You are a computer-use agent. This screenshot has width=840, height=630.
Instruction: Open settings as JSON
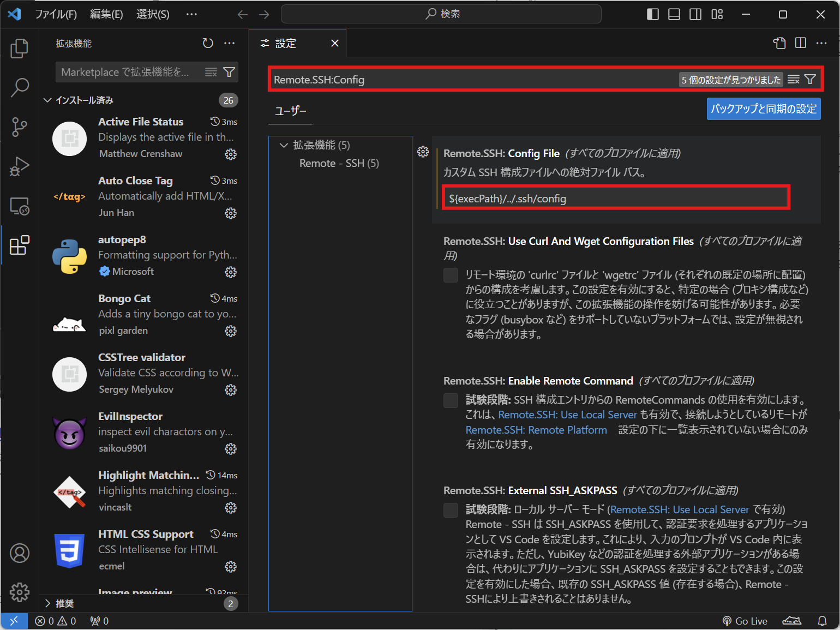click(x=779, y=43)
